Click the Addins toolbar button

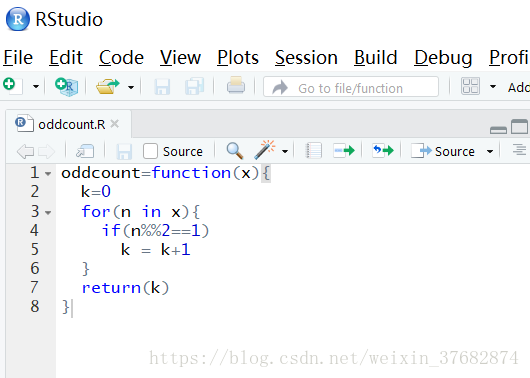click(x=519, y=87)
